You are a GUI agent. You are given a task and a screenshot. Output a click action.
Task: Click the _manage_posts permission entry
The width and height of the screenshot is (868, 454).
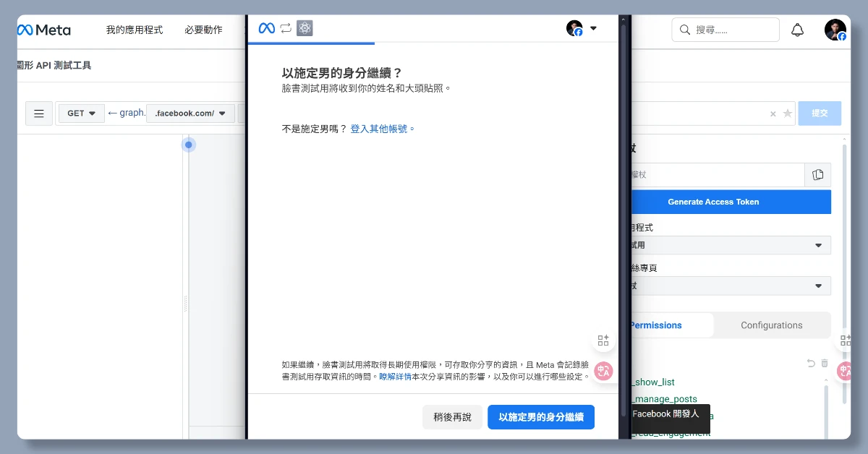click(664, 399)
